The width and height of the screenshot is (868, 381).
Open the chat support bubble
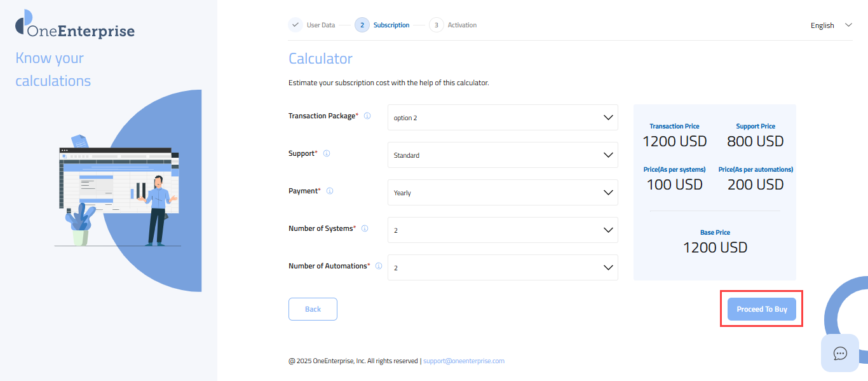840,353
